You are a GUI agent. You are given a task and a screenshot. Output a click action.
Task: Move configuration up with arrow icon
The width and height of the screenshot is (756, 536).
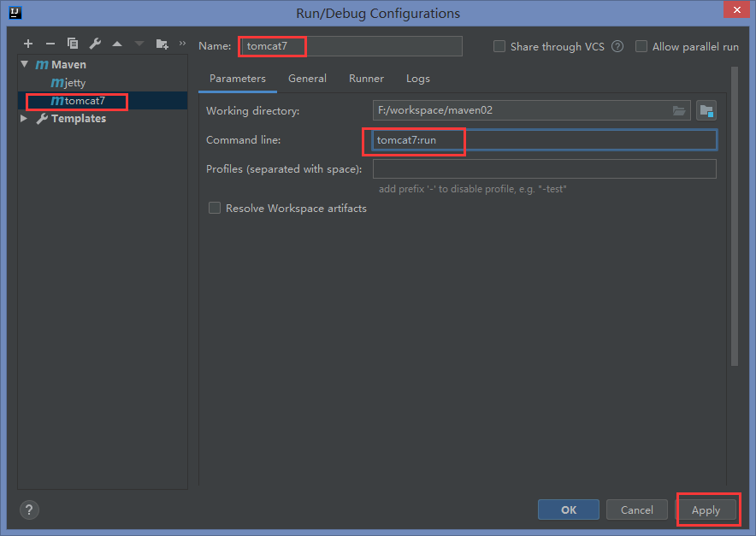click(117, 44)
